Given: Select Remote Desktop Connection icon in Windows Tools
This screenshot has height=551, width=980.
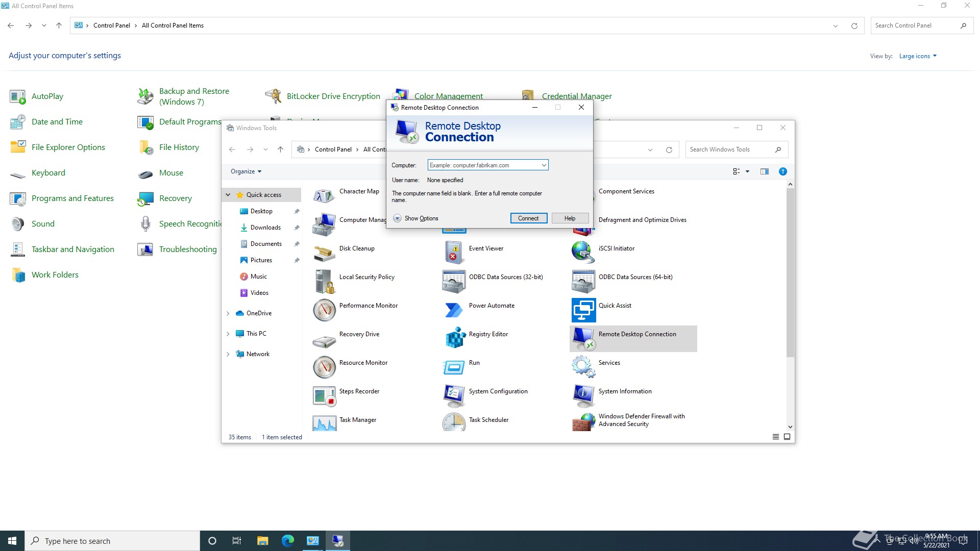Looking at the screenshot, I should click(x=583, y=339).
